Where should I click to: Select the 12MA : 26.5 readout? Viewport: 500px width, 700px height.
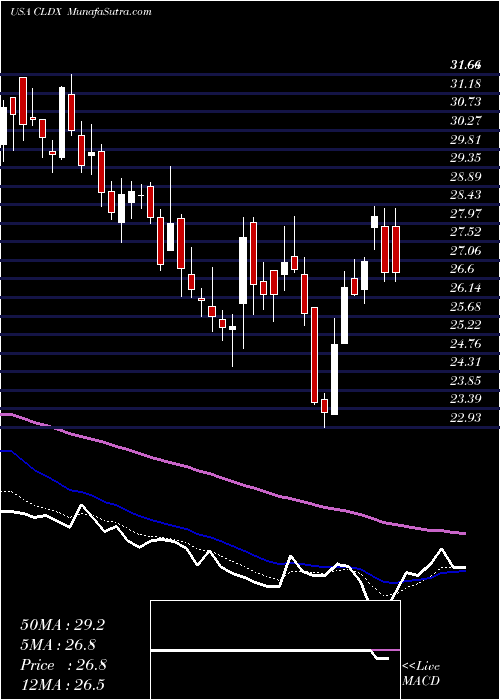62,685
